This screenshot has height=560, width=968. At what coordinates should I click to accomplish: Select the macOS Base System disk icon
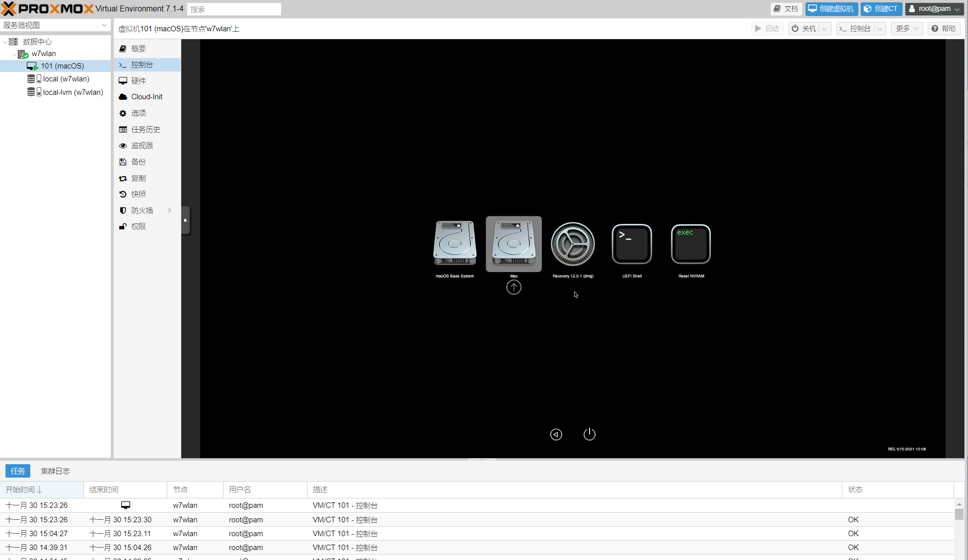(454, 244)
